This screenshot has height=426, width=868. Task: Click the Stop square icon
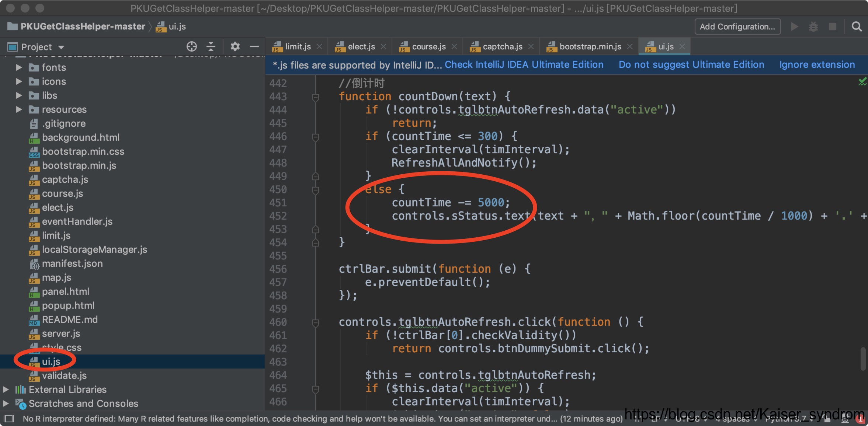tap(833, 27)
